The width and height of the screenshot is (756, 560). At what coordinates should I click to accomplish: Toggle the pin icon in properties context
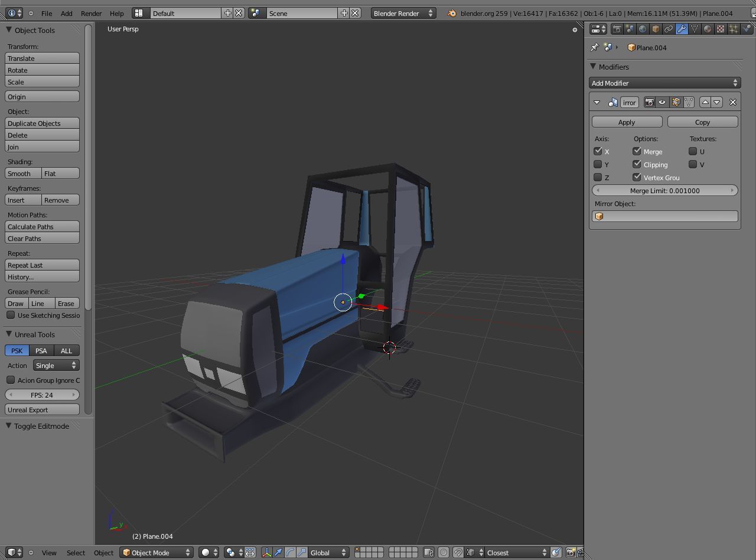point(595,47)
